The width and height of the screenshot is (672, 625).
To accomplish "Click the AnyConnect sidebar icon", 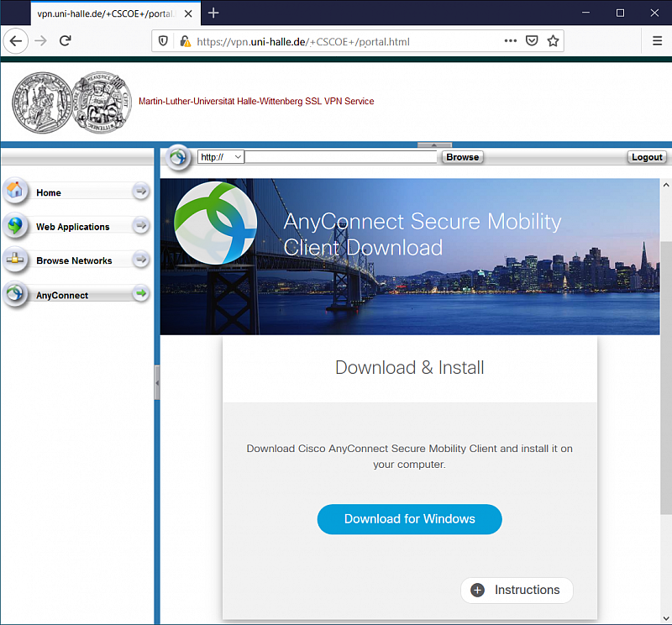I will 15,294.
